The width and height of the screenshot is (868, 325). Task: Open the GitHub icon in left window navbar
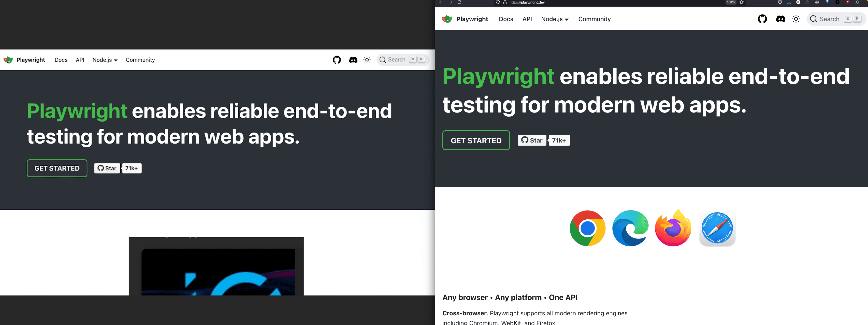click(x=337, y=60)
